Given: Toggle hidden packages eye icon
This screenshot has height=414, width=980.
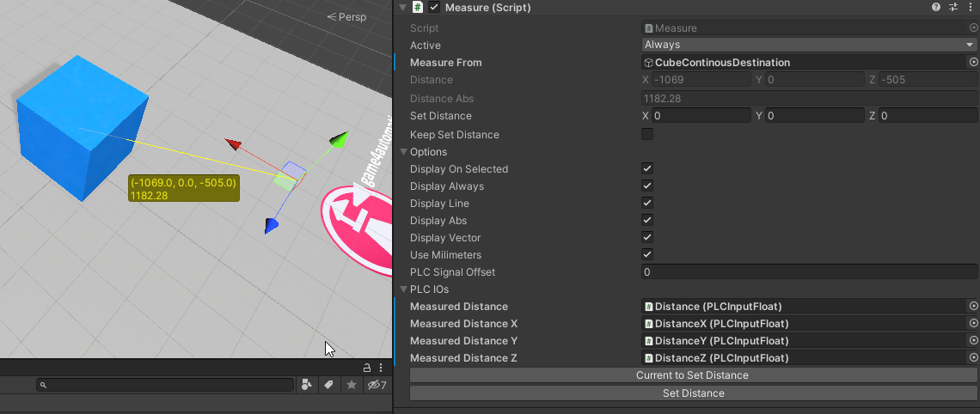Looking at the screenshot, I should point(376,386).
